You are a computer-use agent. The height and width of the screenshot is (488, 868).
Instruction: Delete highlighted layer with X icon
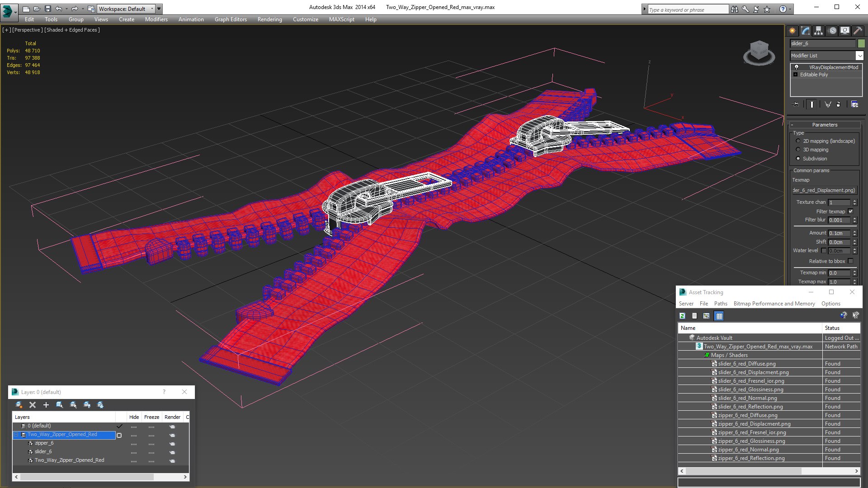33,405
